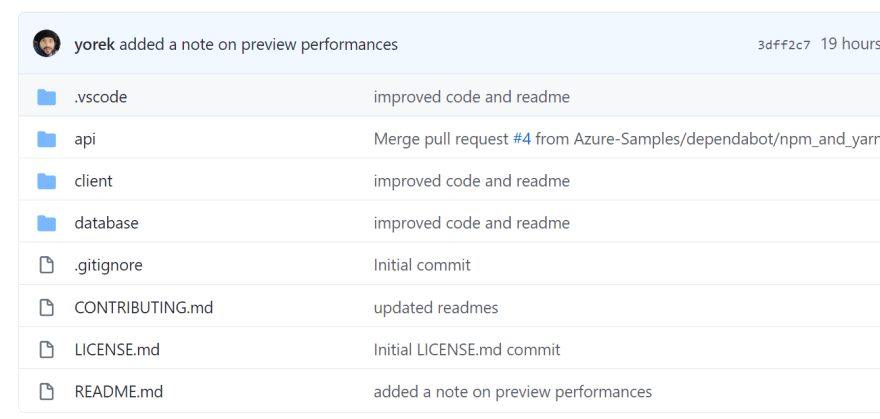Viewport: 880px width, 419px height.
Task: Click the client folder icon
Action: point(47,181)
